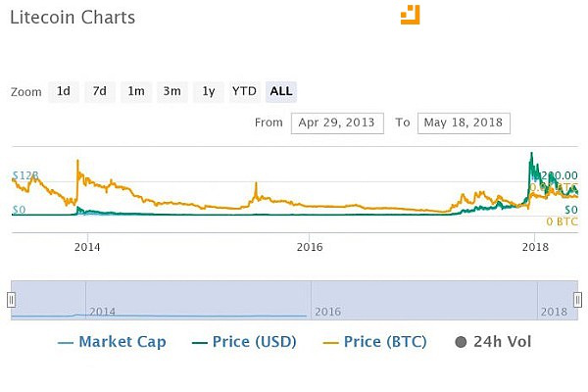Click the orange logo icon at top

(x=410, y=15)
